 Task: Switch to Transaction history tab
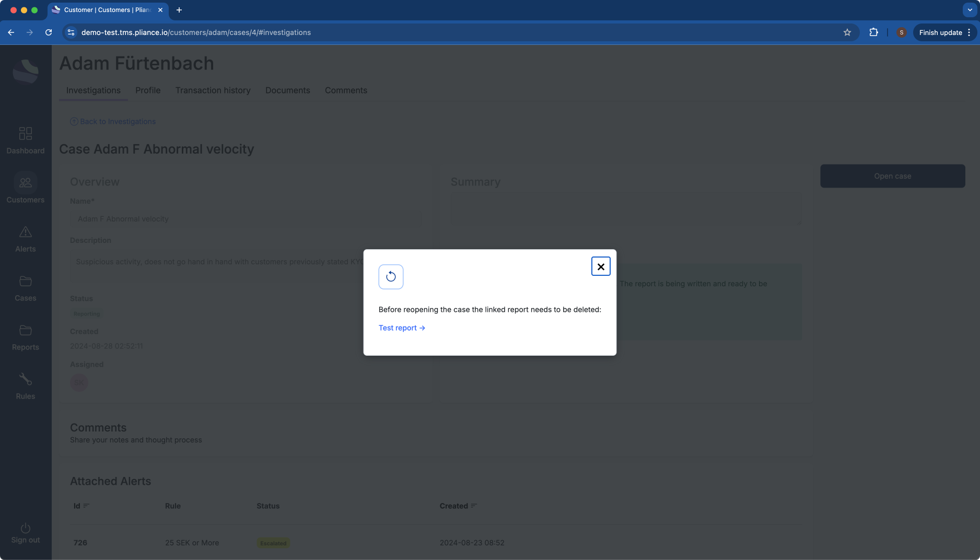click(213, 90)
